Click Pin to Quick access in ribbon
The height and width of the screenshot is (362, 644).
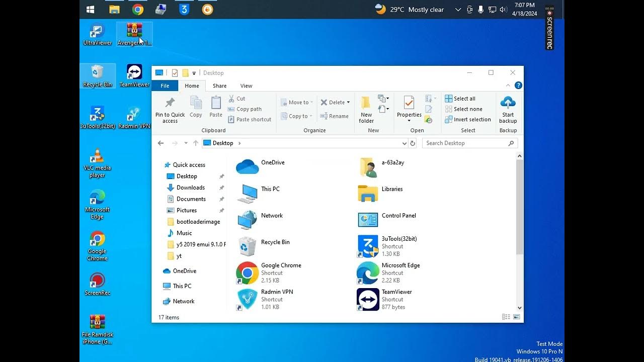point(170,110)
